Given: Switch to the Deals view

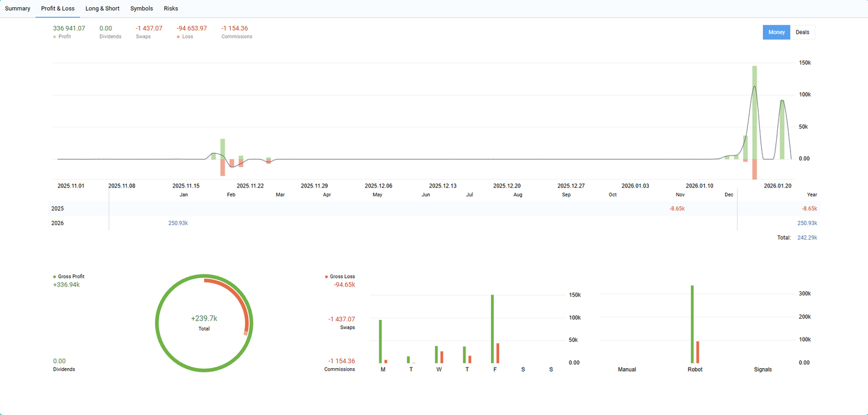Looking at the screenshot, I should point(803,32).
